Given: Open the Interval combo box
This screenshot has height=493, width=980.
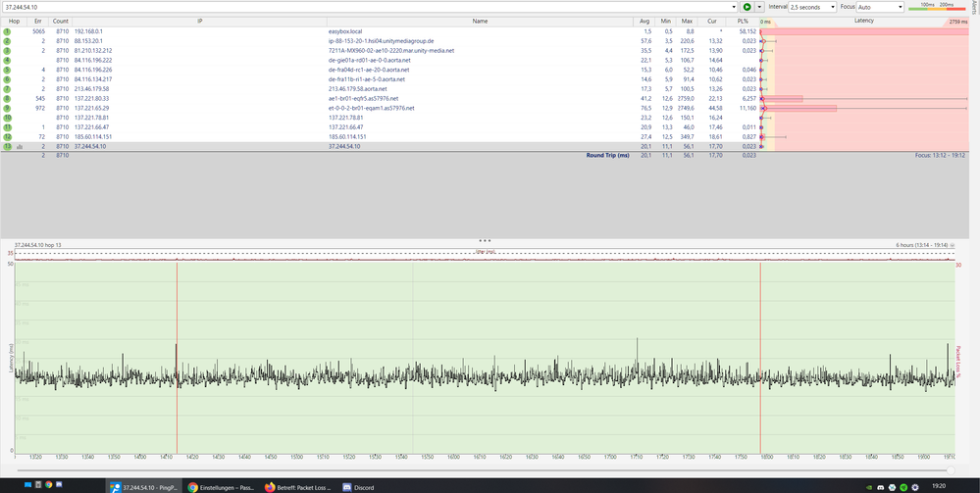Looking at the screenshot, I should pyautogui.click(x=813, y=7).
